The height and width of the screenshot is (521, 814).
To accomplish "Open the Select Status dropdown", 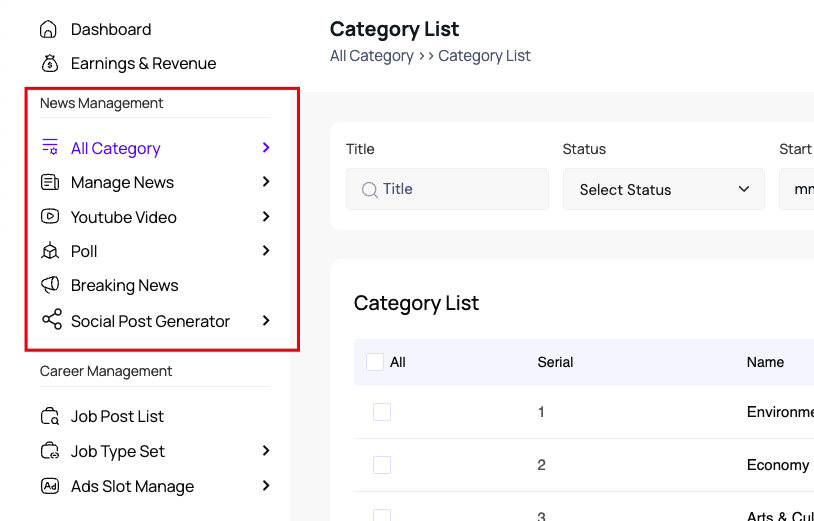I will coord(663,189).
